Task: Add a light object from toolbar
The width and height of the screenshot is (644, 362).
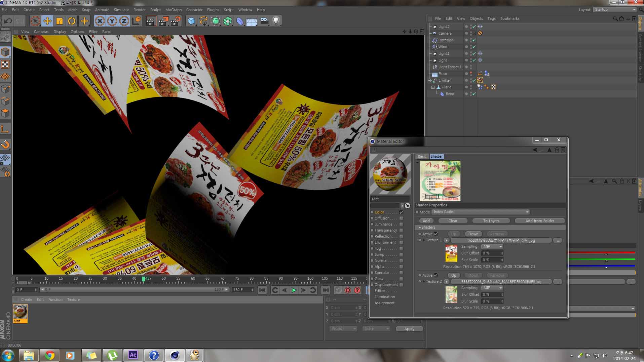Action: [x=276, y=21]
